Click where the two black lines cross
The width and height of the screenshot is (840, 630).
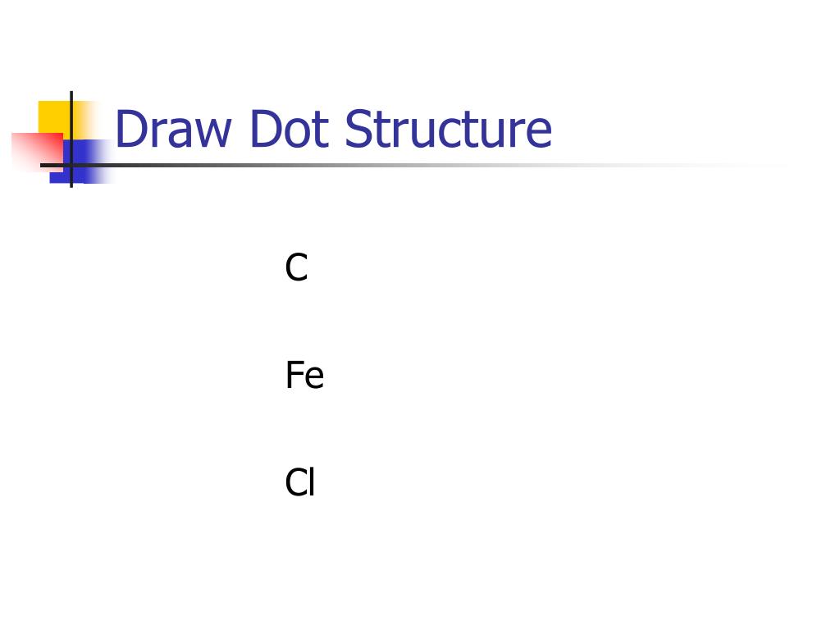[71, 165]
